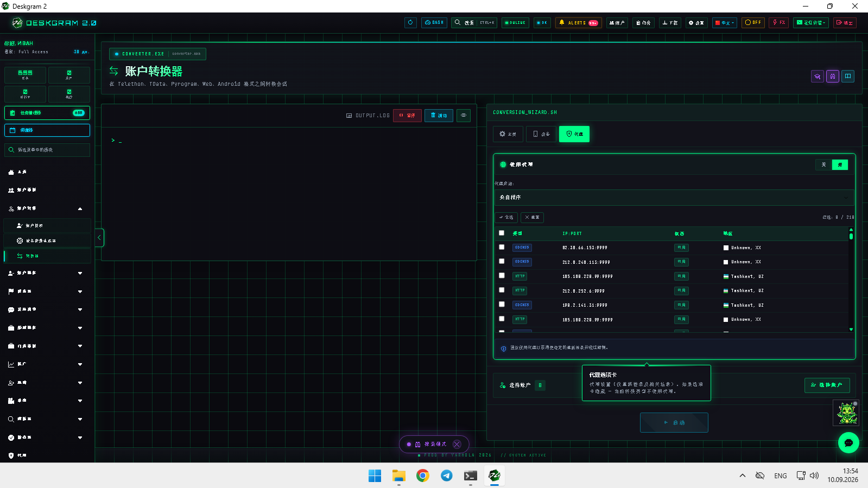The height and width of the screenshot is (488, 868).
Task: Check the proxy row 82.38.66.153:9999
Action: (x=502, y=247)
